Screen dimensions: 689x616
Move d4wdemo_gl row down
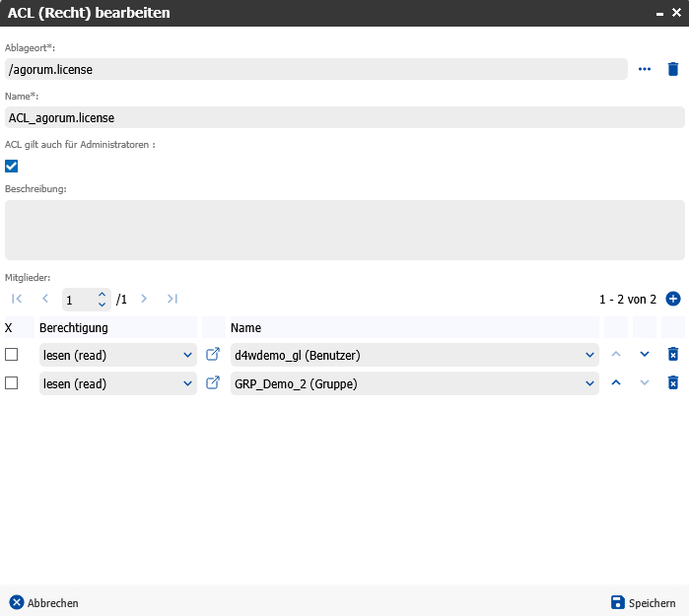coord(645,354)
